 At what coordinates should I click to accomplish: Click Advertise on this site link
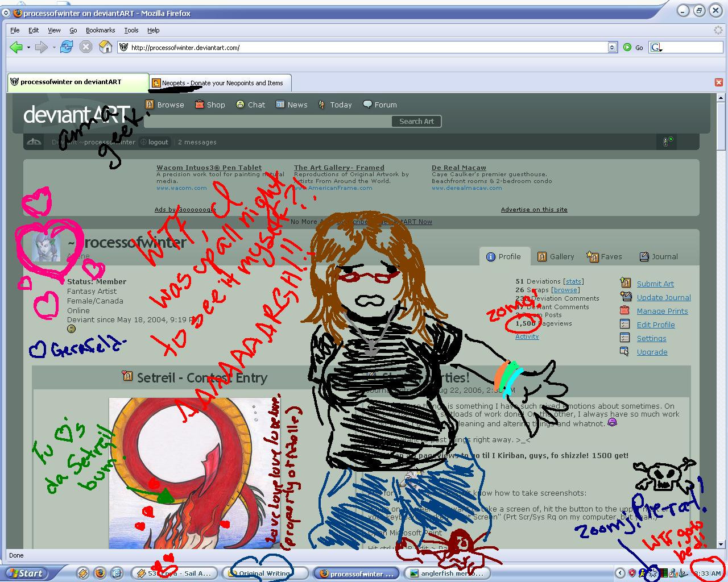534,209
